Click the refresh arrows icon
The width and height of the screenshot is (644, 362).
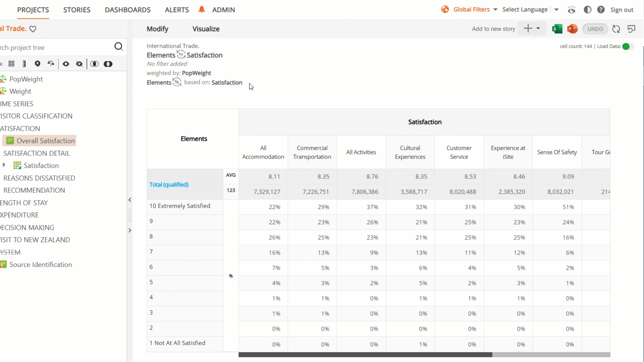pos(616,29)
